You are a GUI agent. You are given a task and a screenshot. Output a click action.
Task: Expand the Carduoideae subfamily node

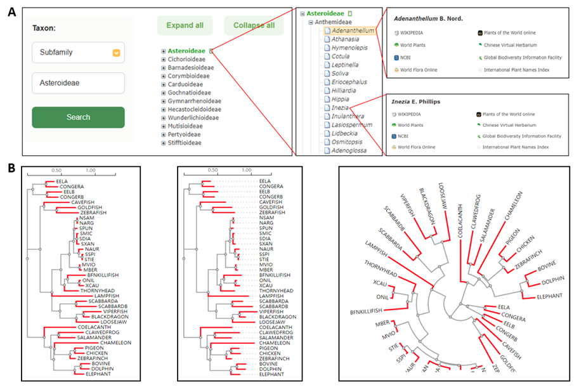(164, 84)
